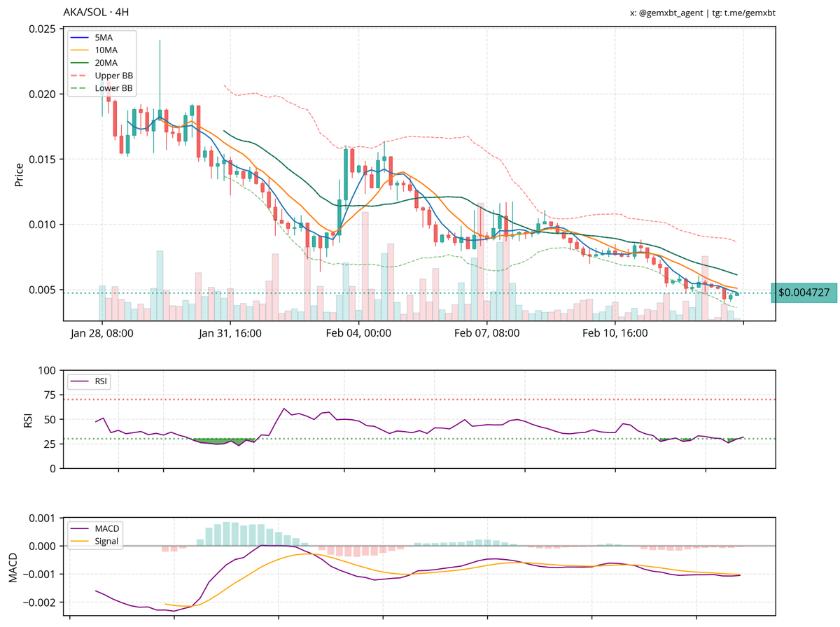The width and height of the screenshot is (840, 627).
Task: Click the teal $0.004727 price label
Action: (804, 293)
